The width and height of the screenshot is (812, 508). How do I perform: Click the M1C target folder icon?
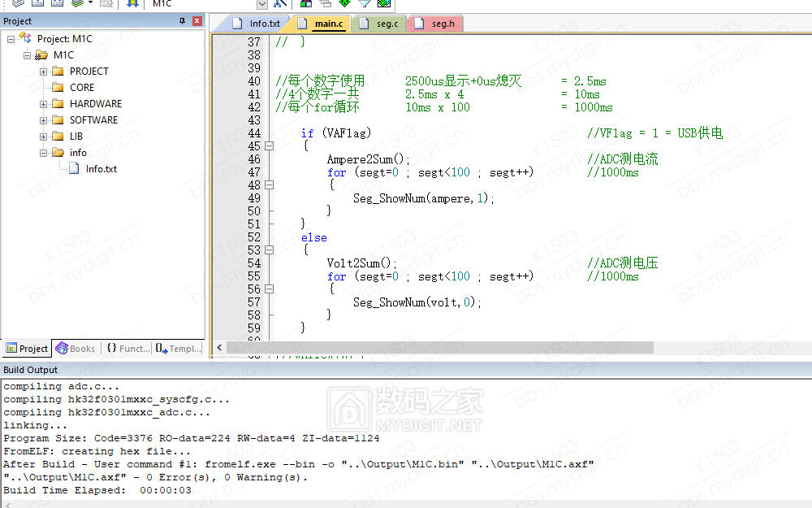[x=41, y=55]
